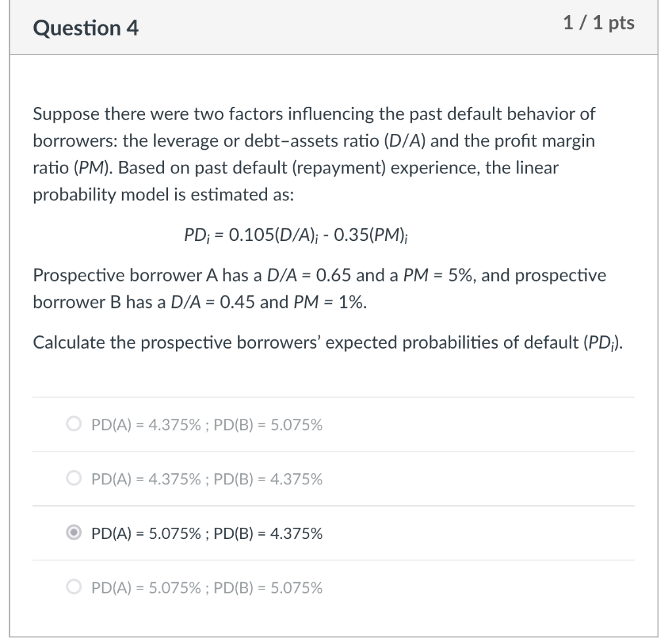672x642 pixels.
Task: Select radio button for PD(A)=4.375%; PD(B)=5.075%
Action: (x=74, y=425)
